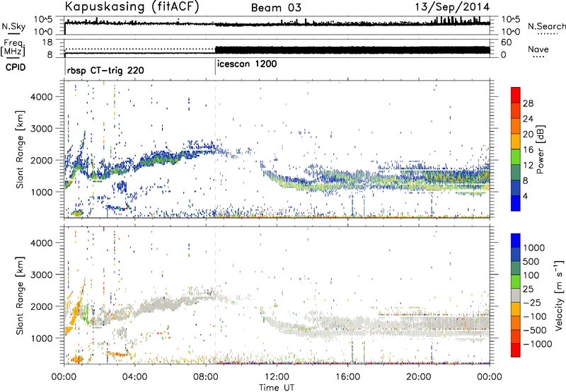Image resolution: width=566 pixels, height=392 pixels.
Task: Click the gray band of velocity colorbar
Action: pyautogui.click(x=516, y=296)
